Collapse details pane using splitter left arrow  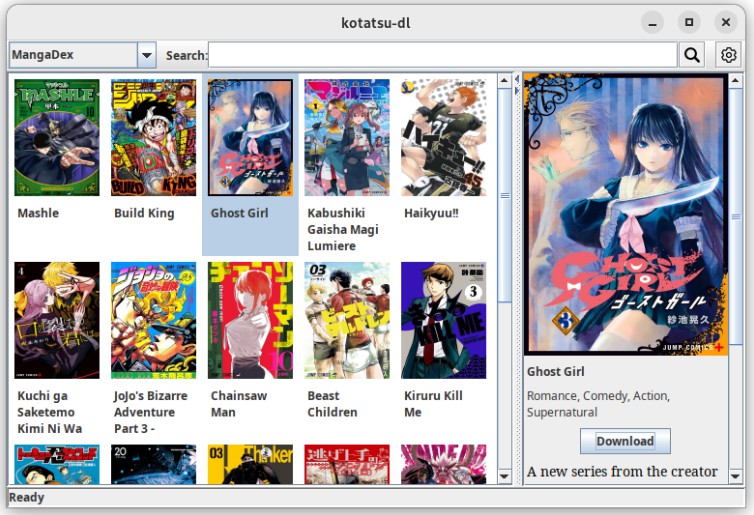pos(517,79)
